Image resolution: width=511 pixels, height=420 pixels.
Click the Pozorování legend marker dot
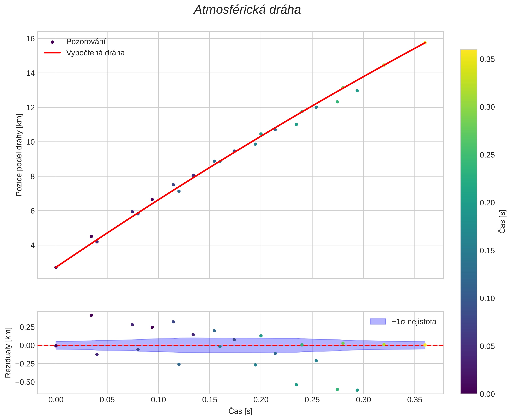pos(52,42)
